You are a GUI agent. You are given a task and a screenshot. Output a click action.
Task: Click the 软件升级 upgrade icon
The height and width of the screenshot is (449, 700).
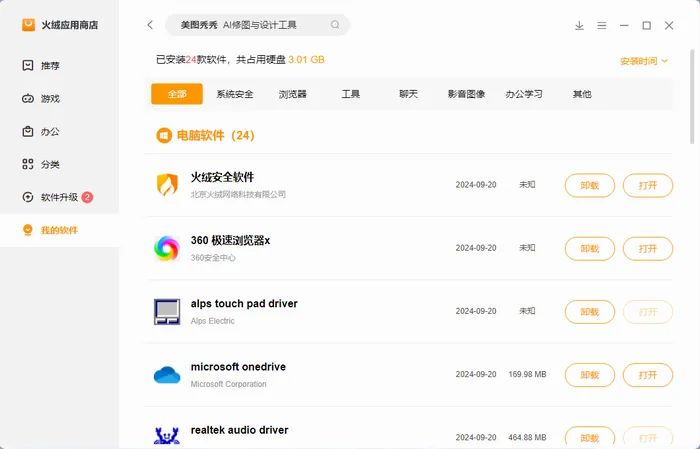(28, 197)
